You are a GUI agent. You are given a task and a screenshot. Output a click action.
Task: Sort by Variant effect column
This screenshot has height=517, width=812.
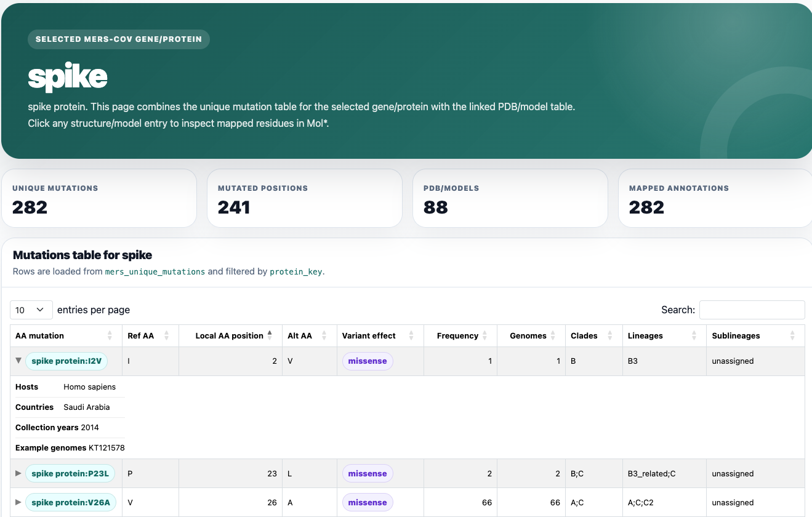tap(380, 335)
